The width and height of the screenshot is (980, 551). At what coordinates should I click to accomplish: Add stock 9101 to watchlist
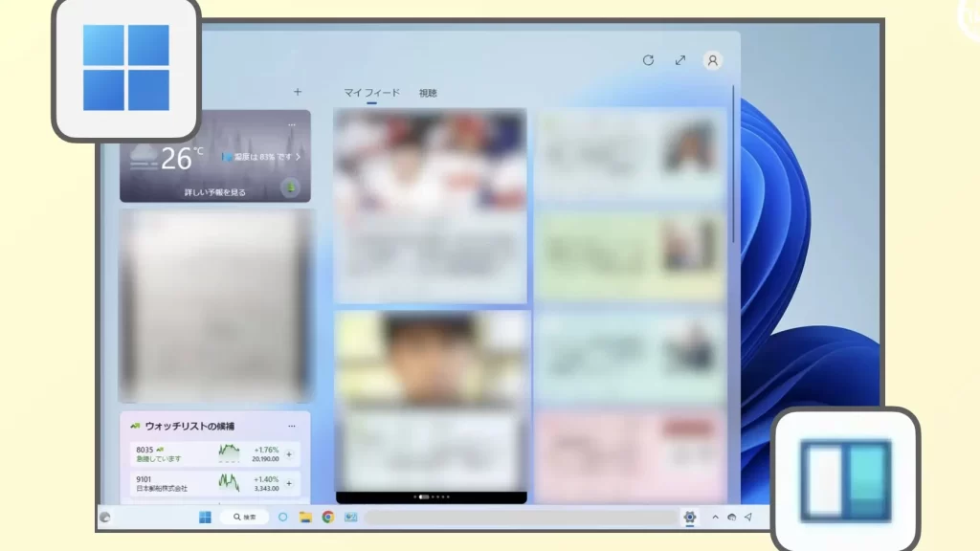[x=289, y=483]
